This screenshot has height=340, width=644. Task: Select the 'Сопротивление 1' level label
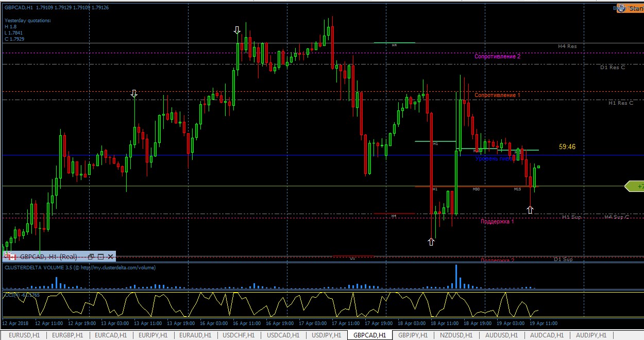click(x=497, y=95)
